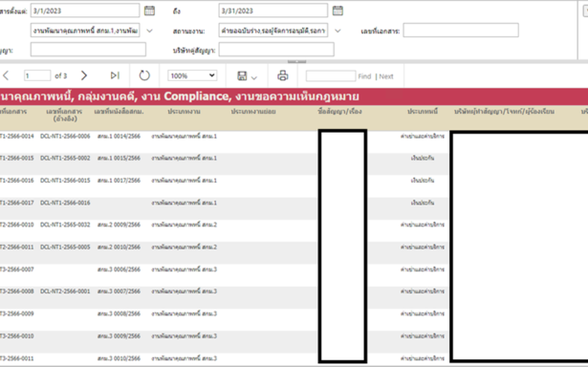
Task: Click the เลขที่หนังสือสกม. column header
Action: click(x=119, y=111)
